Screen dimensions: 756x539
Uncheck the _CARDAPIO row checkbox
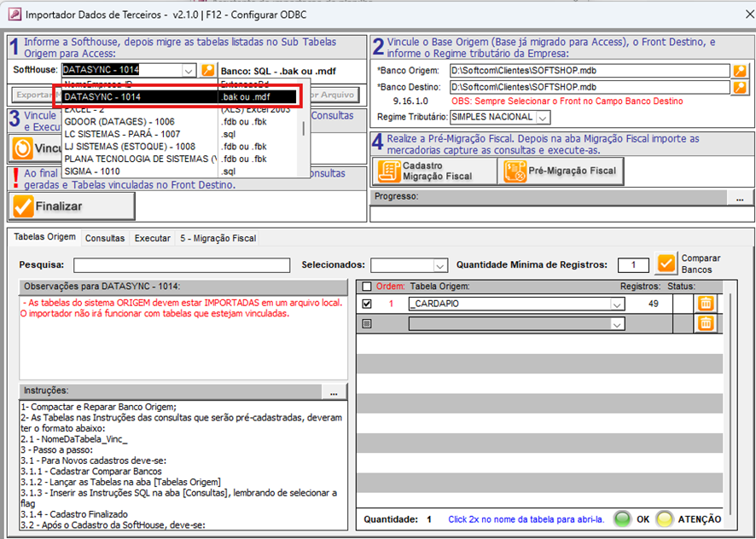(367, 304)
